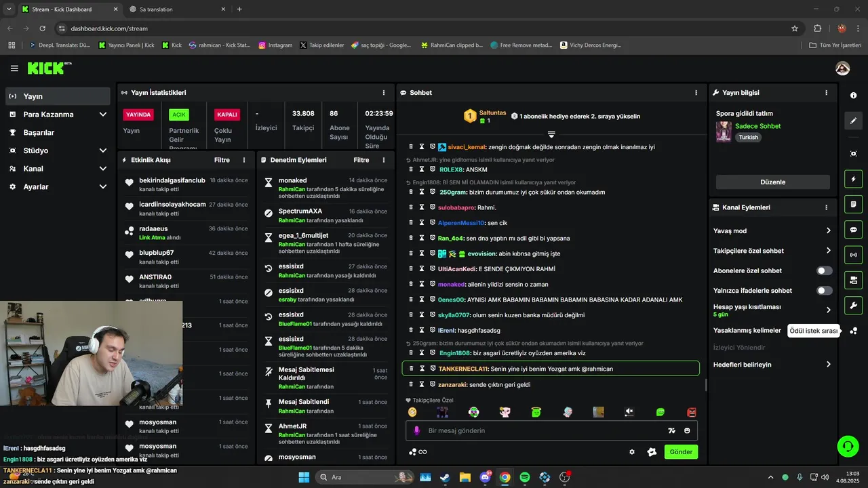Open the emoji picker in message box

(x=687, y=430)
